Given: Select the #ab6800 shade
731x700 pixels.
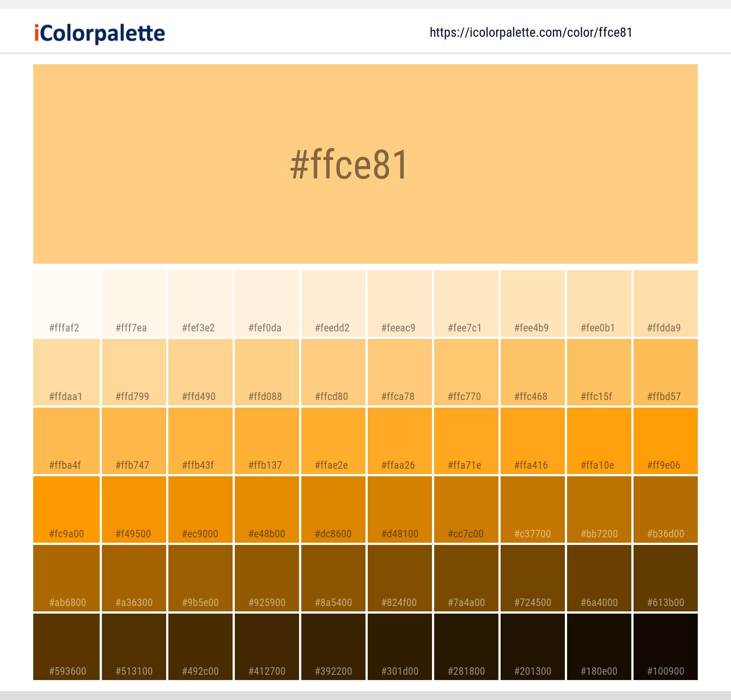Looking at the screenshot, I should [66, 578].
